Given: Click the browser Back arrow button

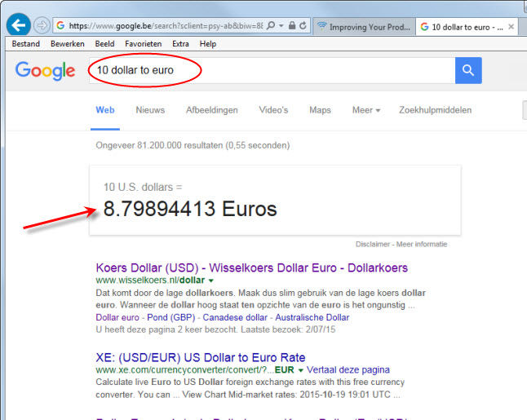Looking at the screenshot, I should (x=18, y=24).
